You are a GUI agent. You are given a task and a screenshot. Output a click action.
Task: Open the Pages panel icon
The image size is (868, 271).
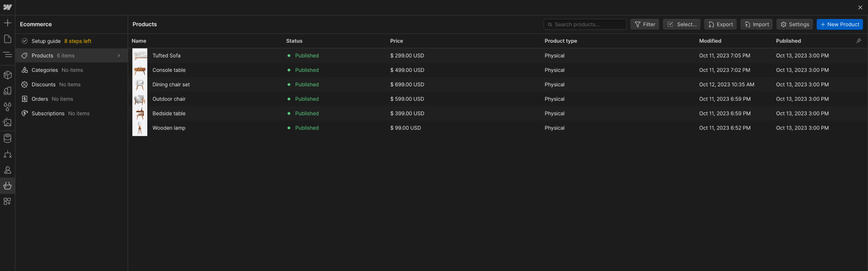pyautogui.click(x=7, y=39)
